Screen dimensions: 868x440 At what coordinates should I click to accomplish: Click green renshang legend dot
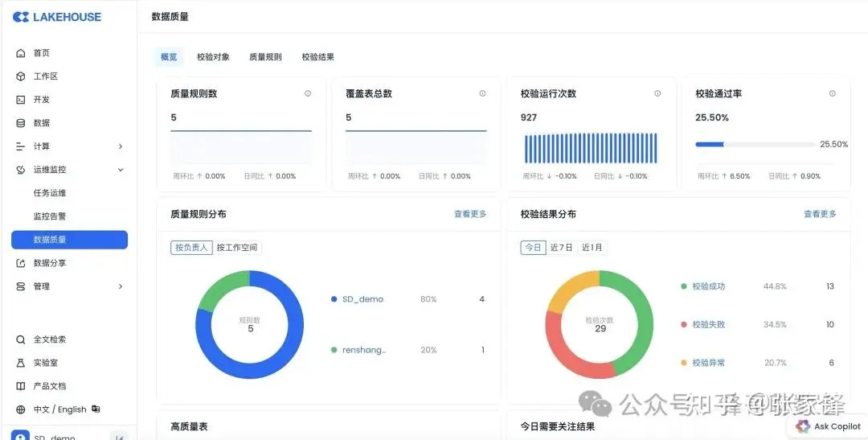point(334,350)
